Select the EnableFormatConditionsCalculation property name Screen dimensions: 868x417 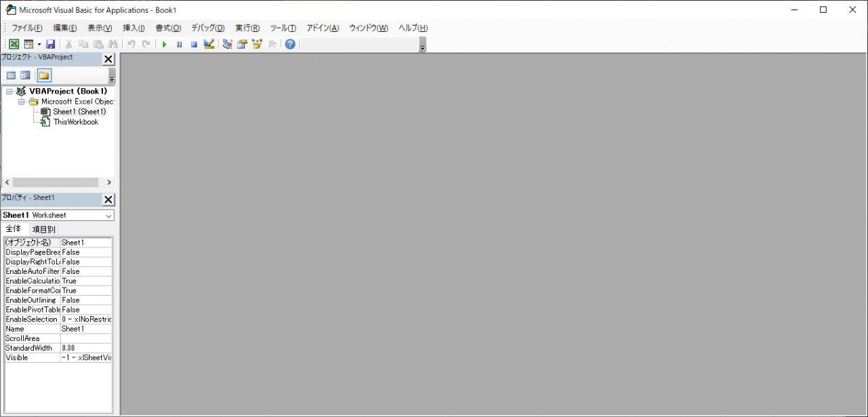click(33, 290)
